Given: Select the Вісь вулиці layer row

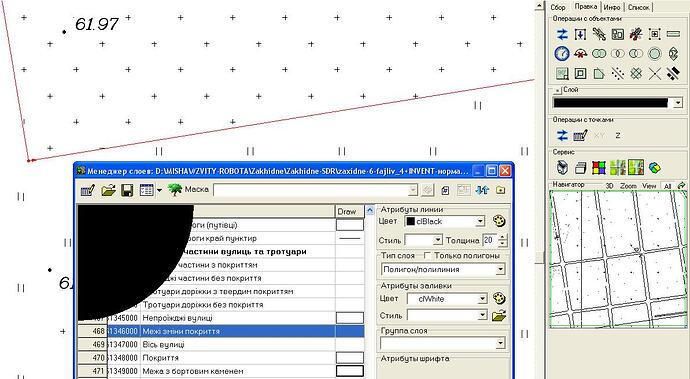Looking at the screenshot, I should click(221, 344).
